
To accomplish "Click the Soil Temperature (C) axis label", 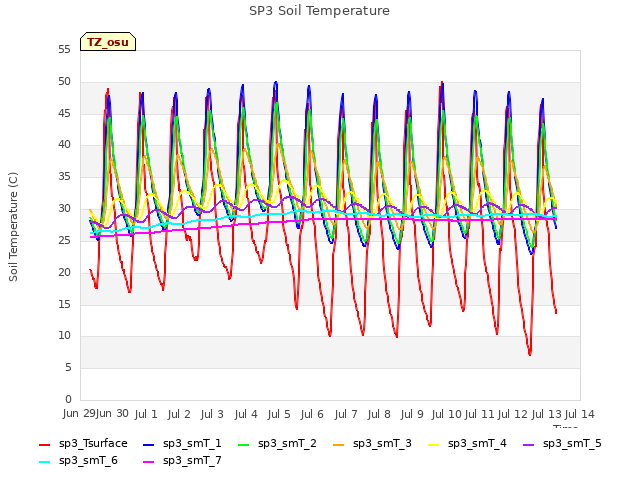I will pos(13,227).
